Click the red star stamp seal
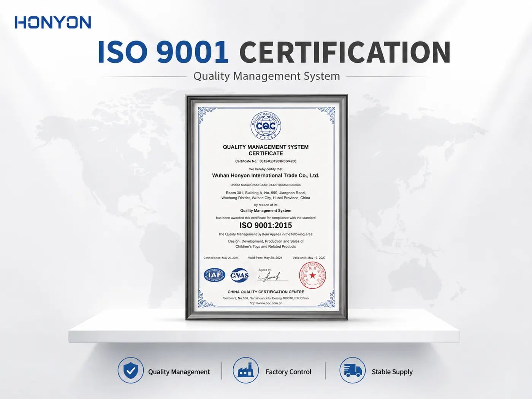 click(313, 275)
